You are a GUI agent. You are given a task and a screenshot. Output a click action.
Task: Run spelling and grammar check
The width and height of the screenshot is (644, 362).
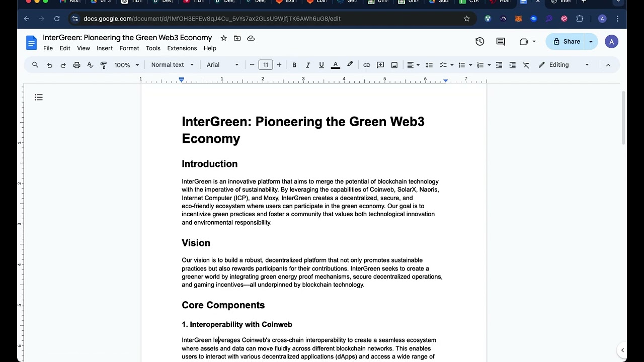(x=90, y=65)
